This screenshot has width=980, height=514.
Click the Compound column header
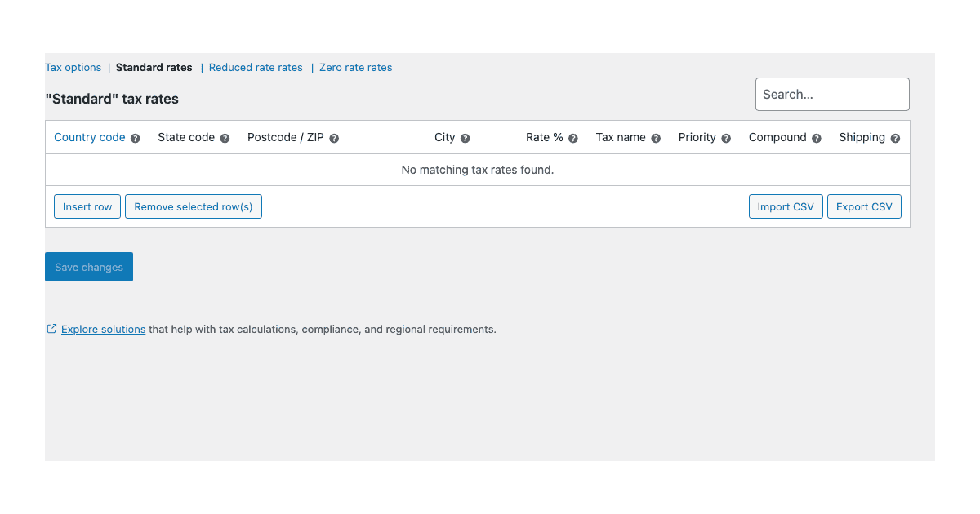click(x=777, y=137)
